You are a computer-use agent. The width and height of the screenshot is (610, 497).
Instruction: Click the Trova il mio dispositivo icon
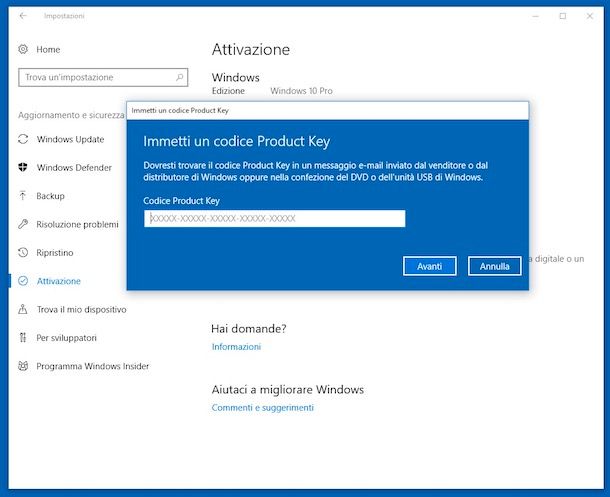[23, 310]
